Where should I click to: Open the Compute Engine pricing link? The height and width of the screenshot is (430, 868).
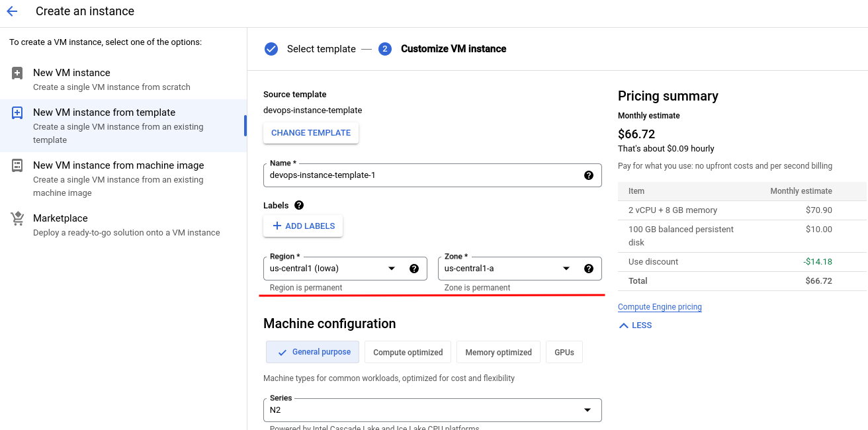pos(660,307)
